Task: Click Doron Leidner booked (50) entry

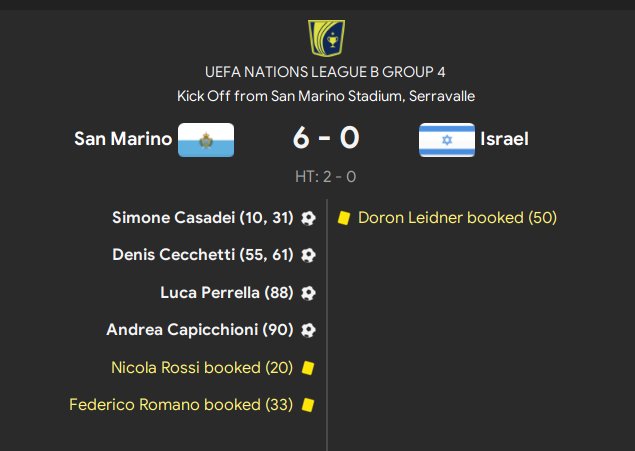Action: pos(457,217)
